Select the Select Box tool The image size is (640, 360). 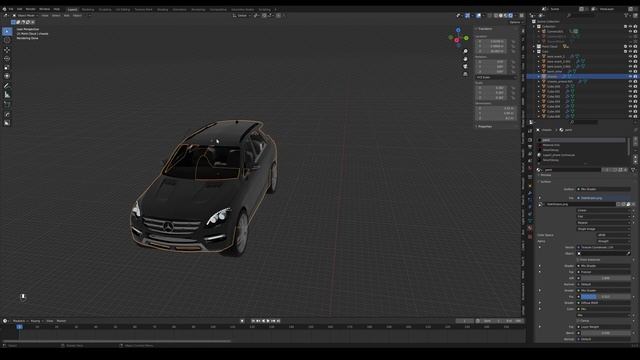tap(7, 31)
